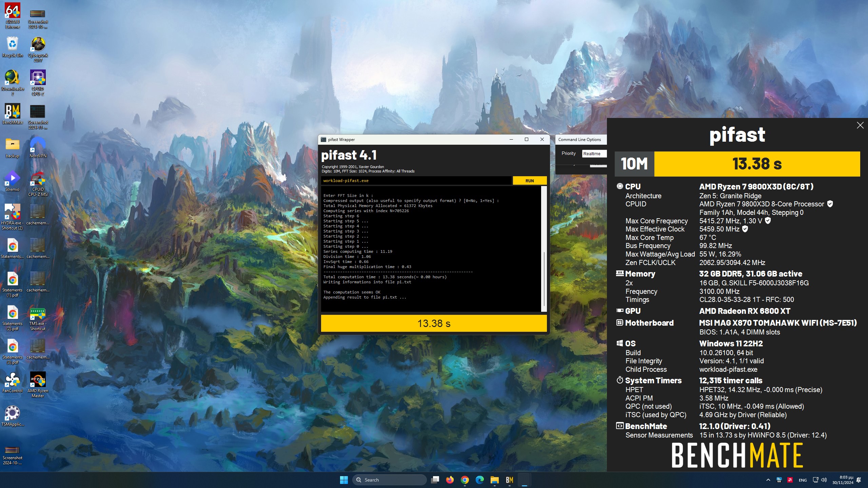The height and width of the screenshot is (488, 868).
Task: Click the '12,315 timer calls' text
Action: click(731, 380)
